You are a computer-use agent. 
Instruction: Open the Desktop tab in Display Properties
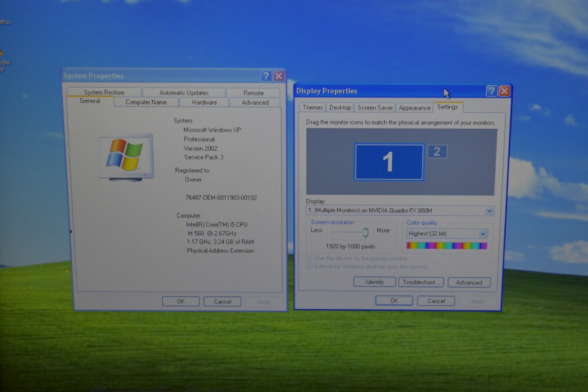[x=340, y=108]
